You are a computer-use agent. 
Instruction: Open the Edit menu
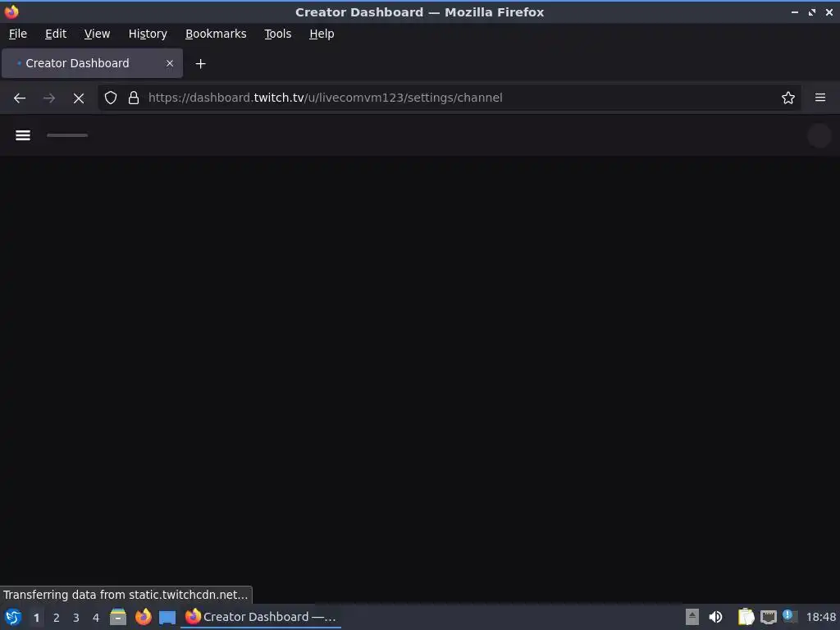pyautogui.click(x=56, y=34)
